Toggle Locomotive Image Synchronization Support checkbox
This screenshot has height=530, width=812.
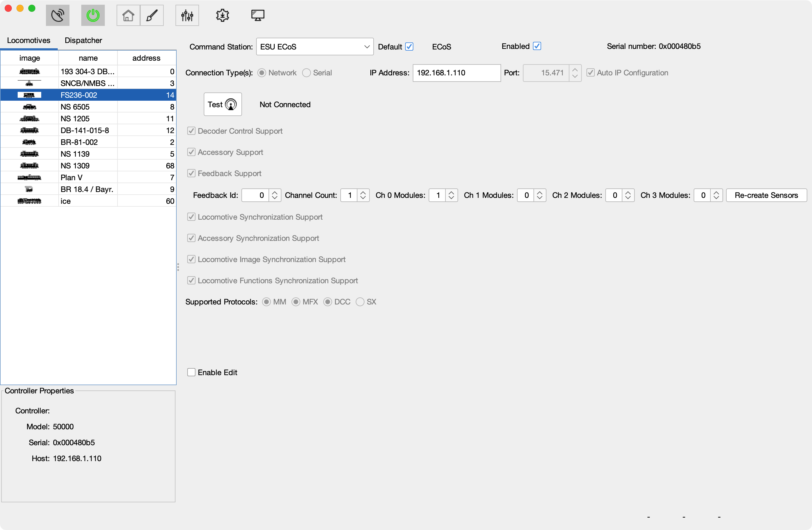click(x=191, y=259)
